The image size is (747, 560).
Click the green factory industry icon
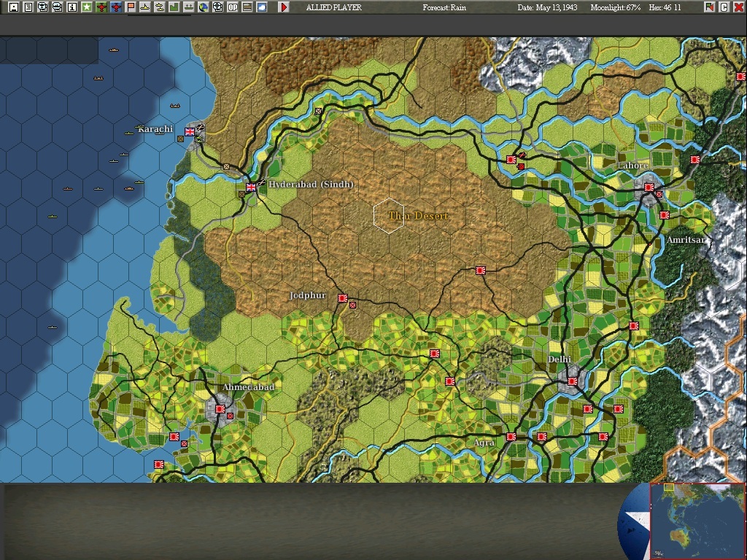click(x=174, y=7)
